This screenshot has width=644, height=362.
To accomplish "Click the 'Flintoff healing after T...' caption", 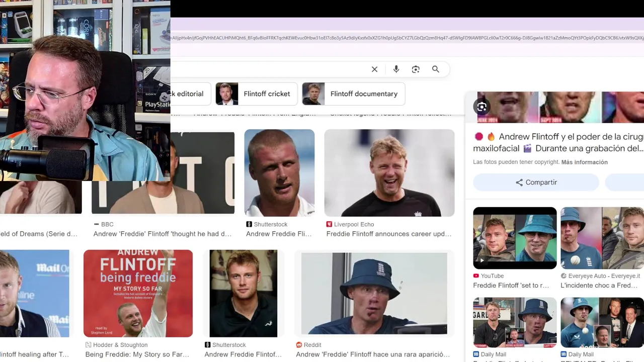I will 34,354.
